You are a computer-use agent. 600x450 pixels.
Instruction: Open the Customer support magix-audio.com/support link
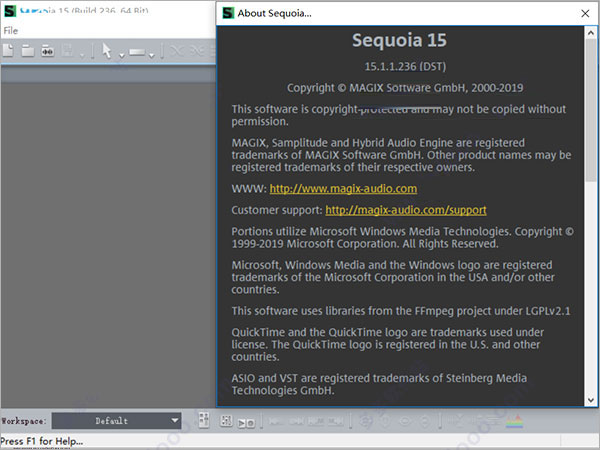point(406,210)
